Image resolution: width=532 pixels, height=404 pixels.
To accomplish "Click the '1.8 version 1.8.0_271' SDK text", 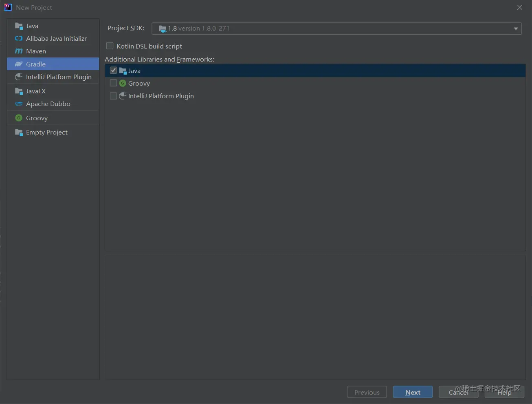I will coord(199,29).
